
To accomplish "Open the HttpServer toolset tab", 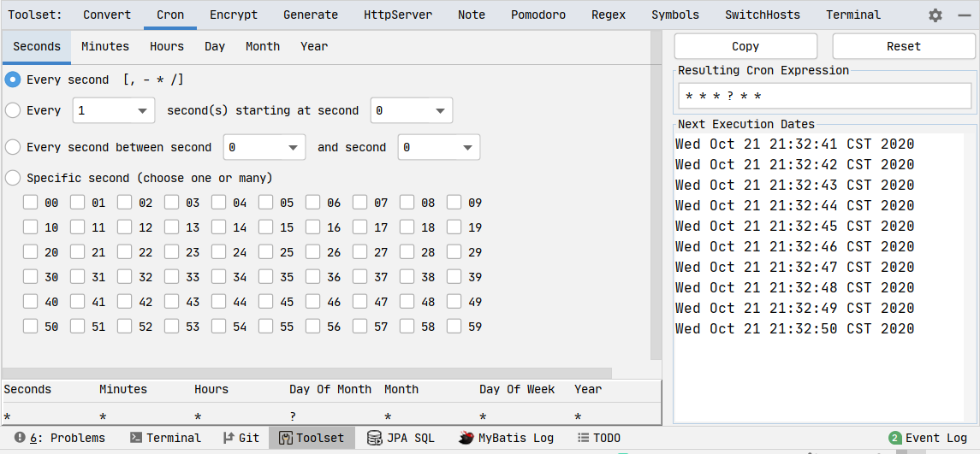I will click(398, 15).
